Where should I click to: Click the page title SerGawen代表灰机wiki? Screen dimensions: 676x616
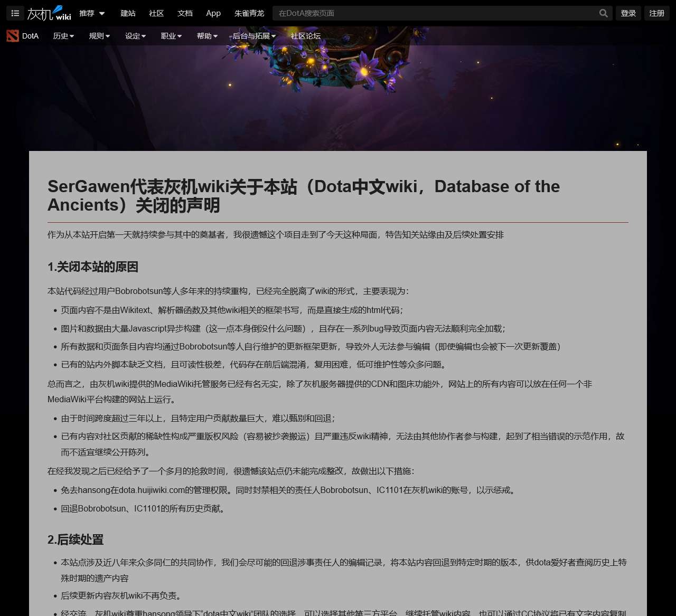point(304,195)
